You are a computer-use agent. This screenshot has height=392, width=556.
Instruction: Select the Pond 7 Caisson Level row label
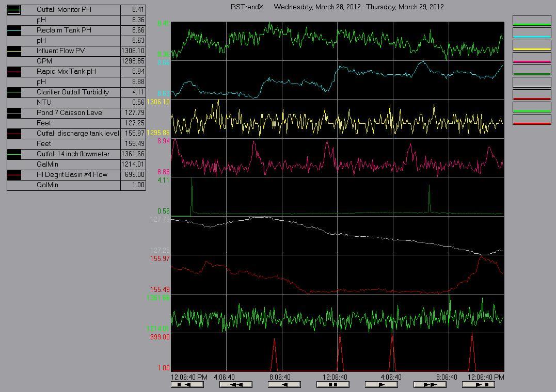point(70,113)
